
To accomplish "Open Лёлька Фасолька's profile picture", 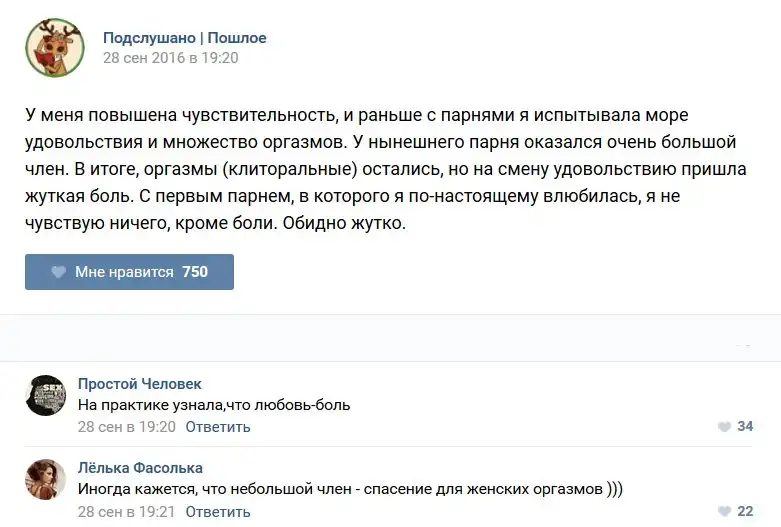I will click(x=46, y=479).
